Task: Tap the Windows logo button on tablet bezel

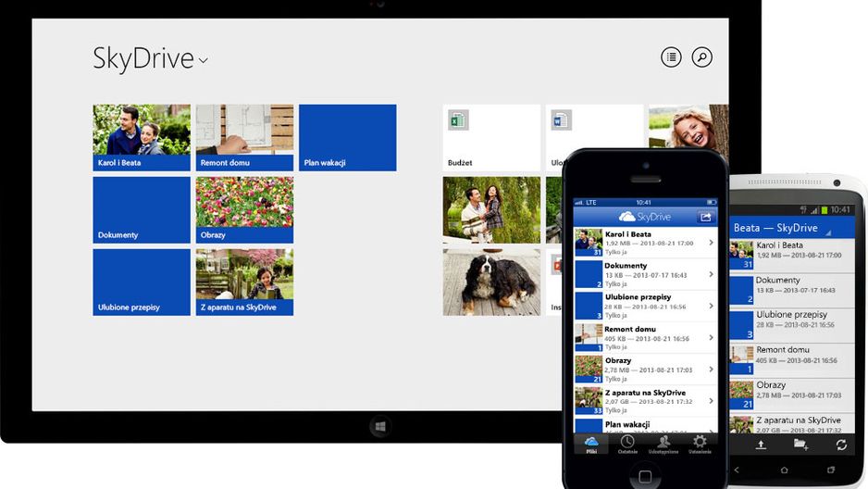Action: (380, 427)
